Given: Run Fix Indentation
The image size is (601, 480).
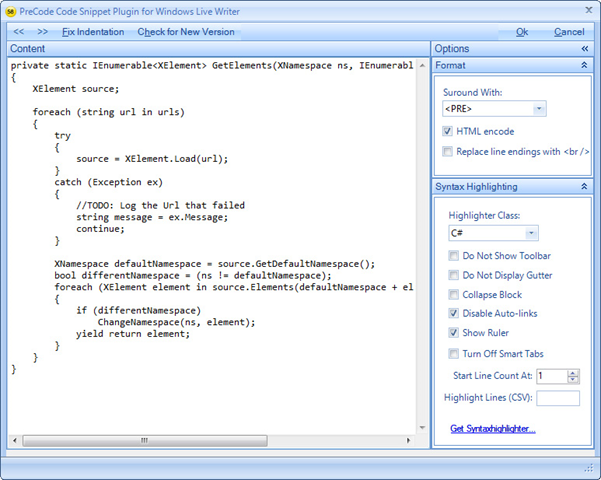Looking at the screenshot, I should [x=93, y=32].
